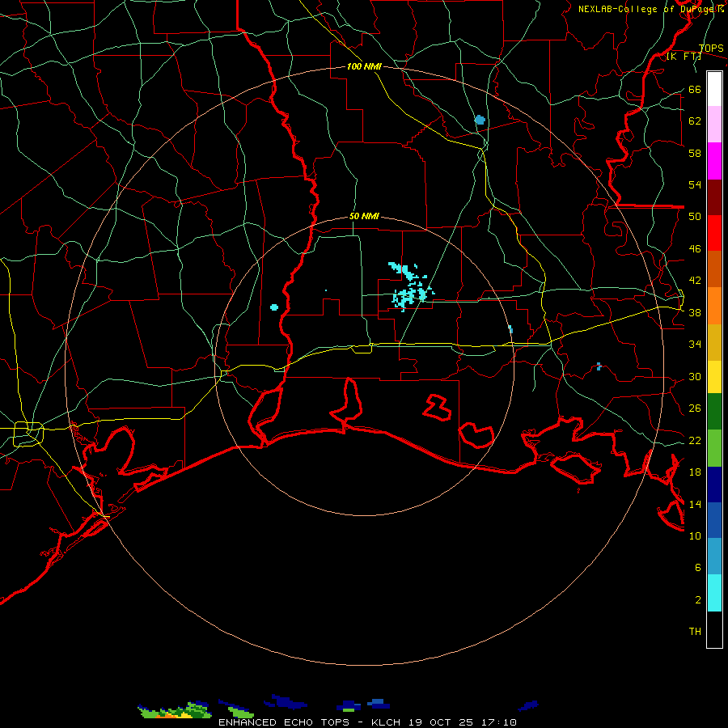This screenshot has height=728, width=728.
Task: Select the dark orange legend swatch
Action: coord(714,269)
